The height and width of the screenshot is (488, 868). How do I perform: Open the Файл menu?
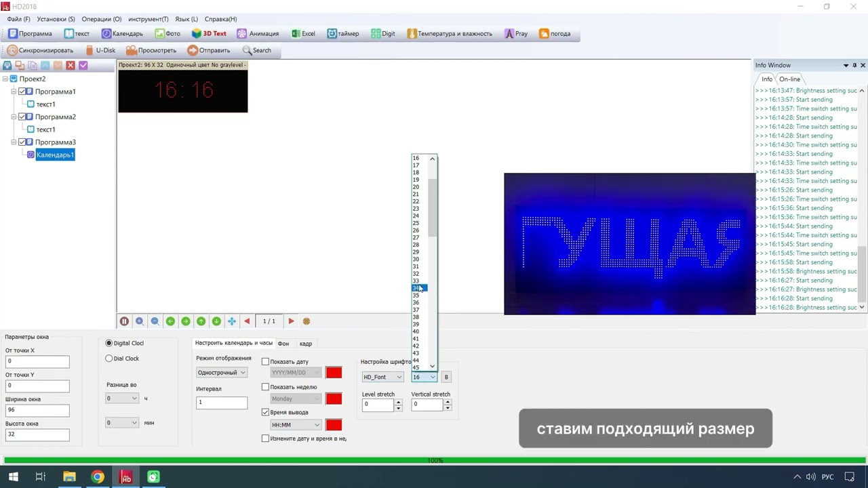coord(18,19)
